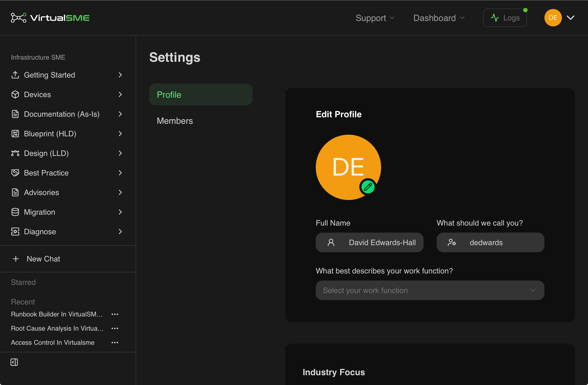Click the Infrastructure SME label
The height and width of the screenshot is (385, 588).
coord(38,57)
